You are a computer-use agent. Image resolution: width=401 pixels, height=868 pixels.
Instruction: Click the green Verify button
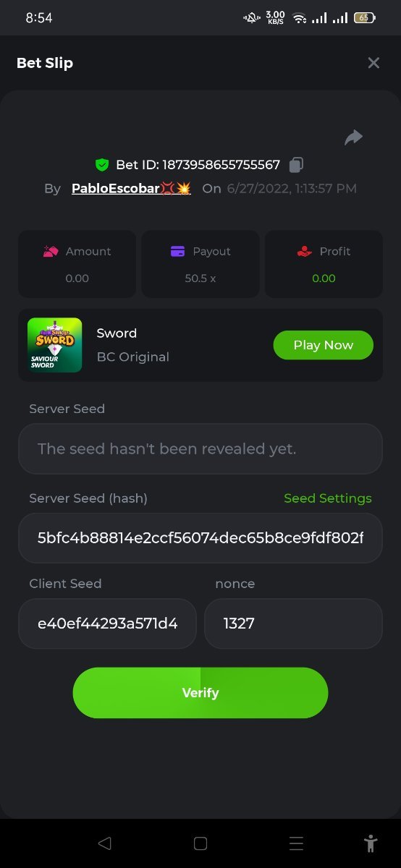point(200,693)
